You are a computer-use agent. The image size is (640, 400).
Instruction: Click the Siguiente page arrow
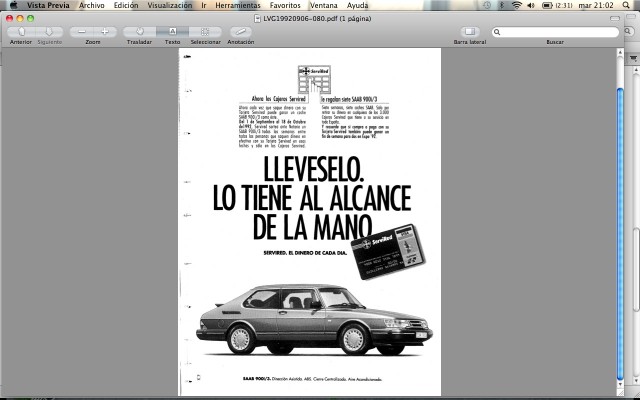pos(49,32)
